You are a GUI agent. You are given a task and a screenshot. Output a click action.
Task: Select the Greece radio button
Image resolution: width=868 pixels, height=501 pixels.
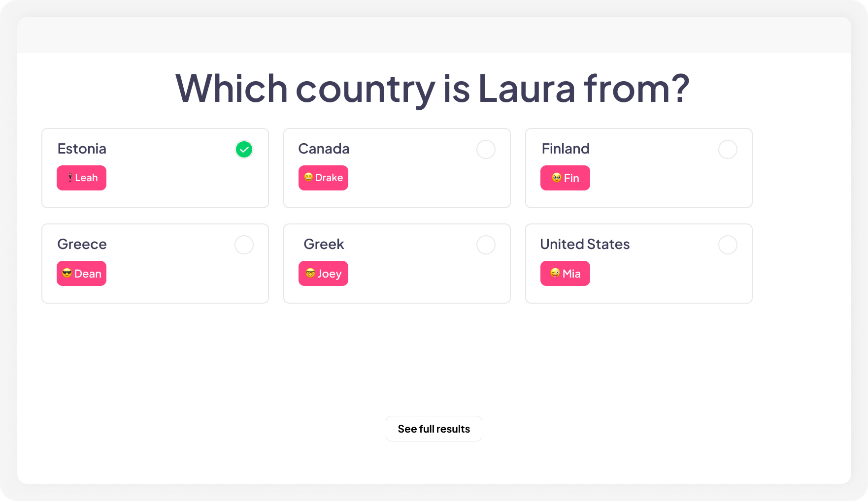pyautogui.click(x=244, y=245)
